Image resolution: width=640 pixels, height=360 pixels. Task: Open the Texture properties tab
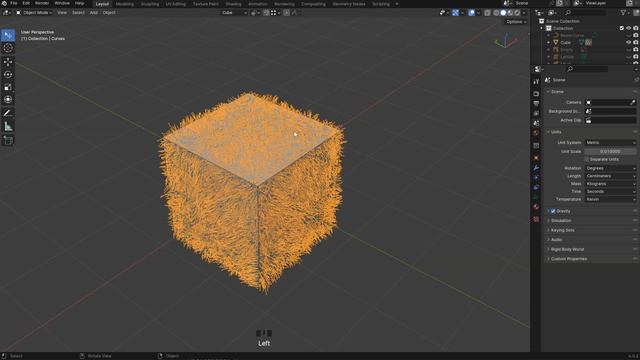pyautogui.click(x=536, y=220)
